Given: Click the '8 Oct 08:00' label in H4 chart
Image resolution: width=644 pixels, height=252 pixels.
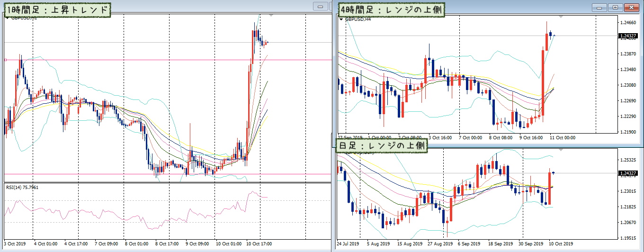Looking at the screenshot, I should tap(501, 138).
